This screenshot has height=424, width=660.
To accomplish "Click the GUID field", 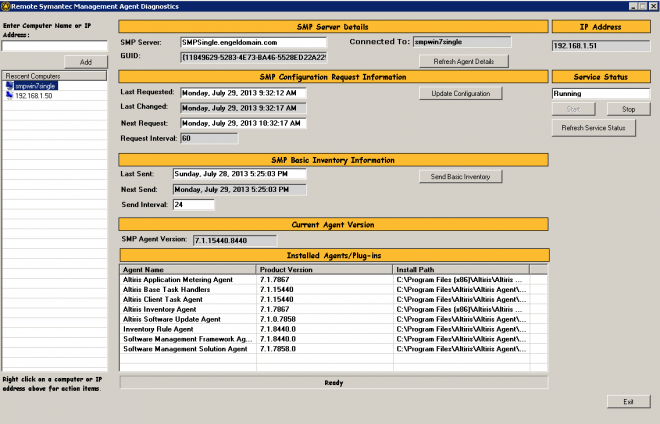I will tap(253, 57).
